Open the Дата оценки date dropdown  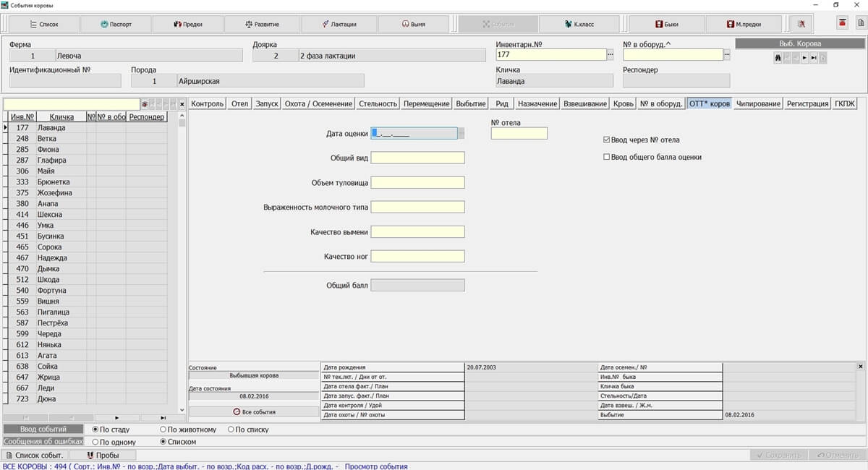pos(461,133)
